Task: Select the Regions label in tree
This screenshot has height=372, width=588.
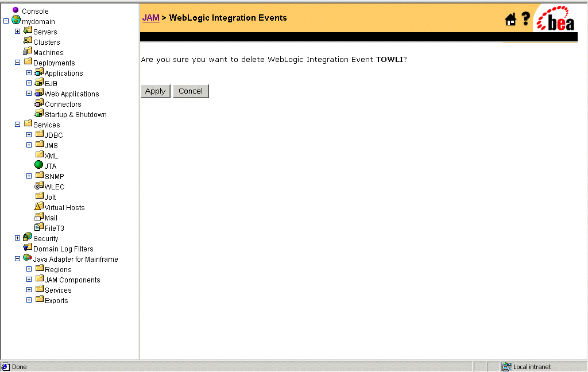Action: [x=58, y=270]
